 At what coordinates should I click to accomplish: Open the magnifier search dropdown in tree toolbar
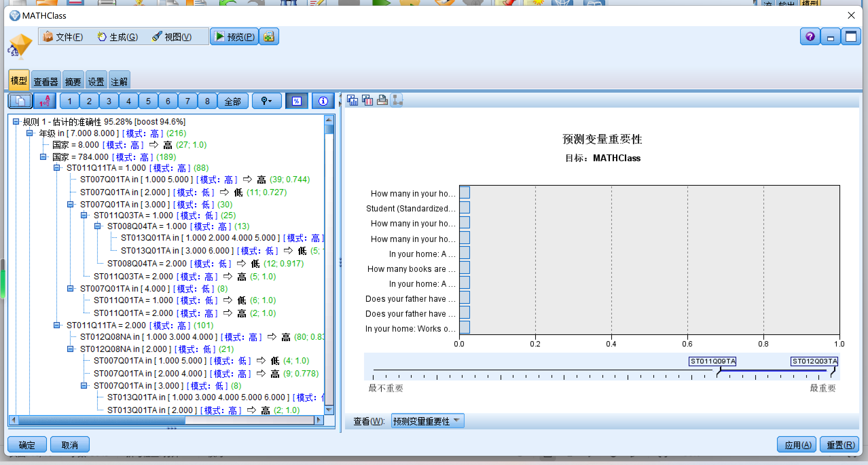tap(267, 101)
